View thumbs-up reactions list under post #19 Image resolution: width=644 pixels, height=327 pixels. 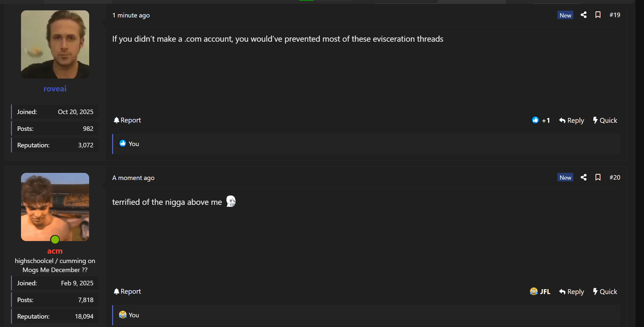pos(129,144)
